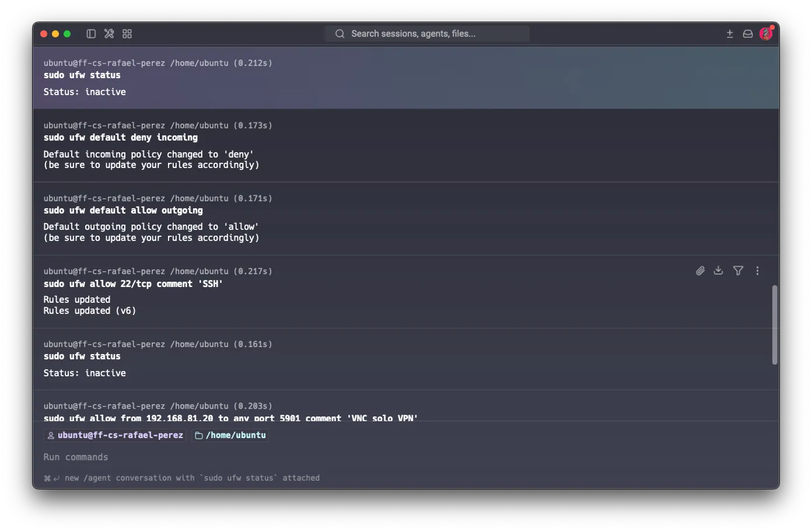
Task: Filter the SSH block output
Action: [x=738, y=271]
